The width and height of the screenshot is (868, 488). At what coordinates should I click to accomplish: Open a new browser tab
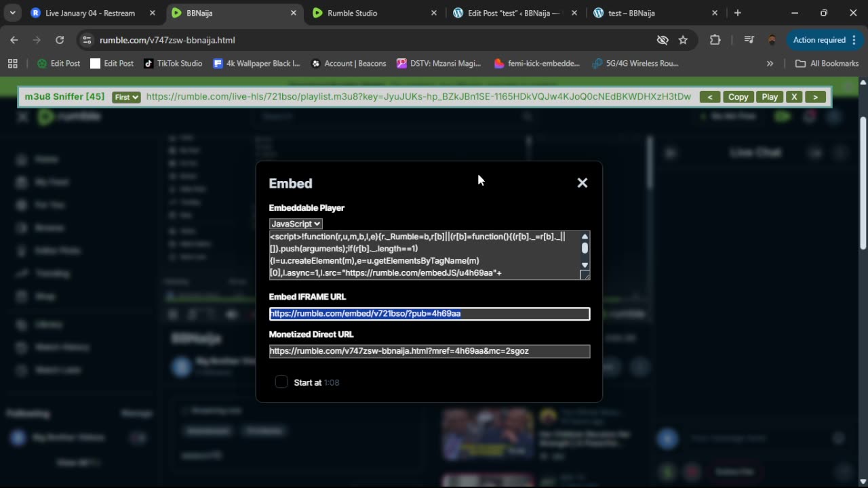coord(737,13)
